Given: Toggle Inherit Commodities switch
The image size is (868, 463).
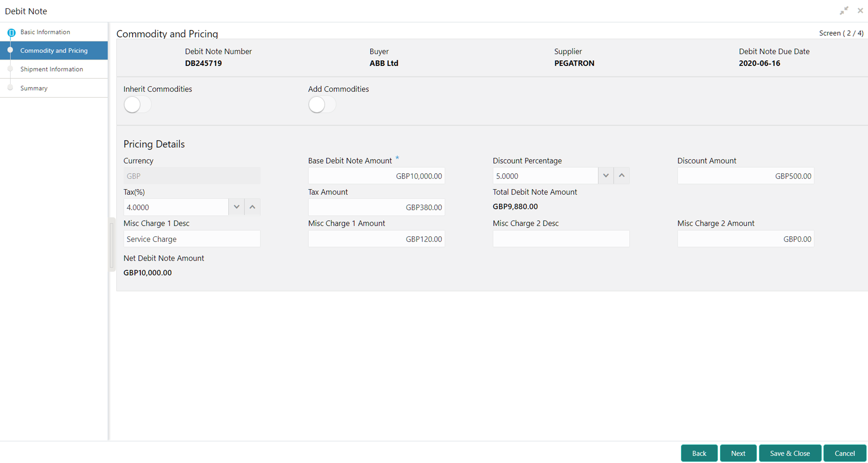Looking at the screenshot, I should point(137,104).
